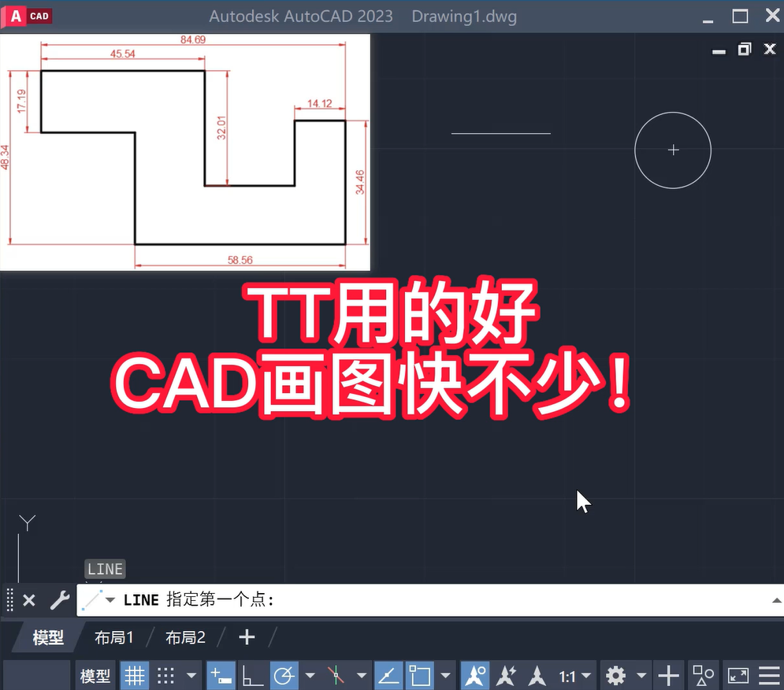Toggle 2D object snap icon
784x690 pixels.
click(x=419, y=676)
